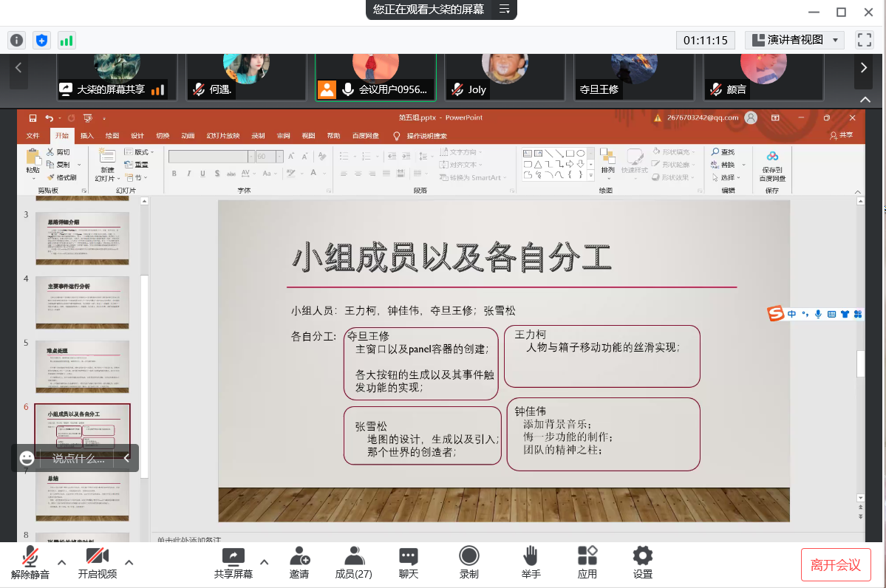Open the members (27) list
The height and width of the screenshot is (588, 886).
(x=354, y=556)
